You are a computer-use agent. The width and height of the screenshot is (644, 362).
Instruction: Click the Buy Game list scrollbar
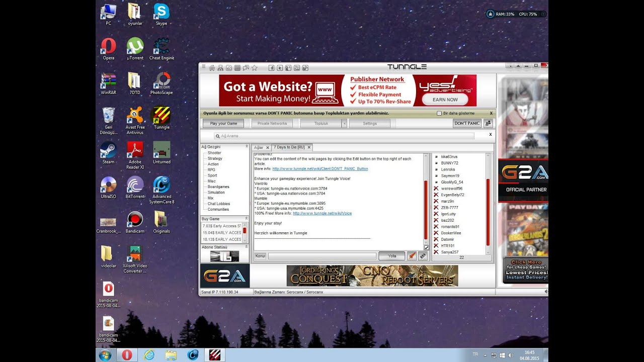click(x=245, y=231)
